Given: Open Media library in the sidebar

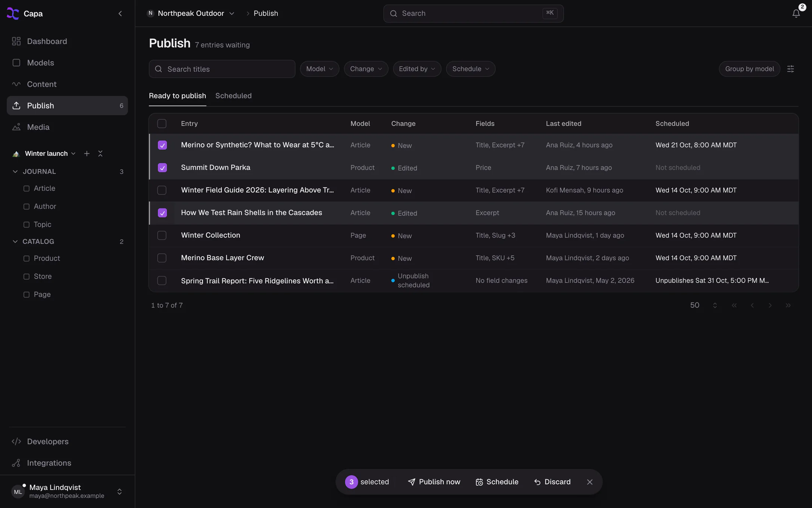Looking at the screenshot, I should coord(67,127).
